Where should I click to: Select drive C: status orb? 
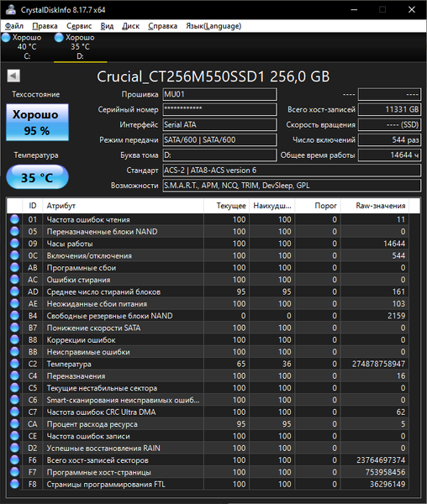coord(6,38)
